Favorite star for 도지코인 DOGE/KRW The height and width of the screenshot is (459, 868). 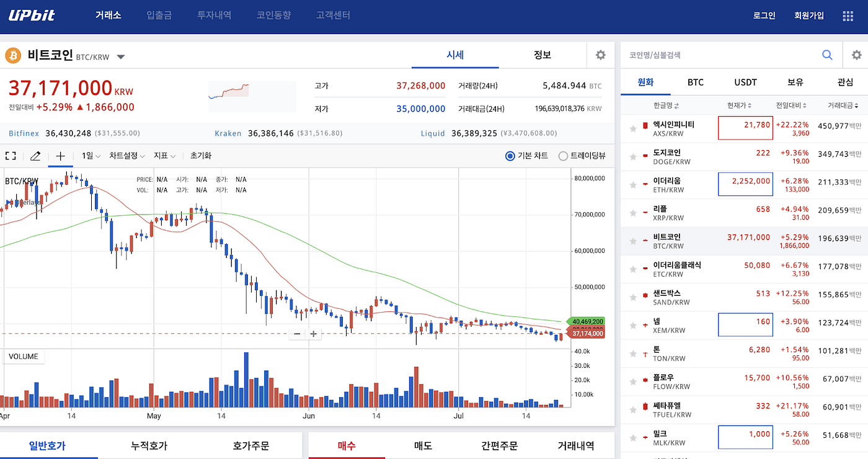pos(633,157)
